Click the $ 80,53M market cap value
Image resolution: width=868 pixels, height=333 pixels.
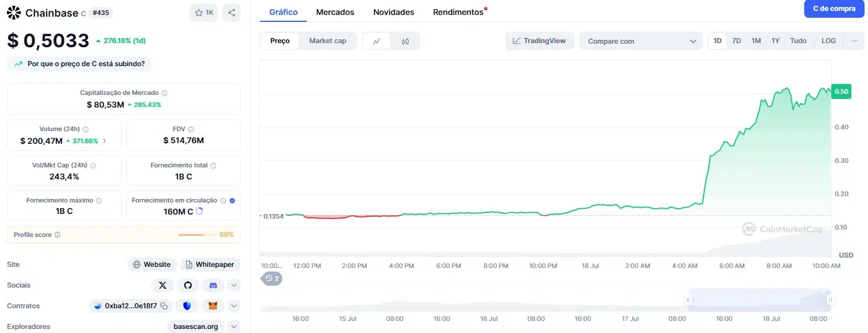(x=105, y=105)
